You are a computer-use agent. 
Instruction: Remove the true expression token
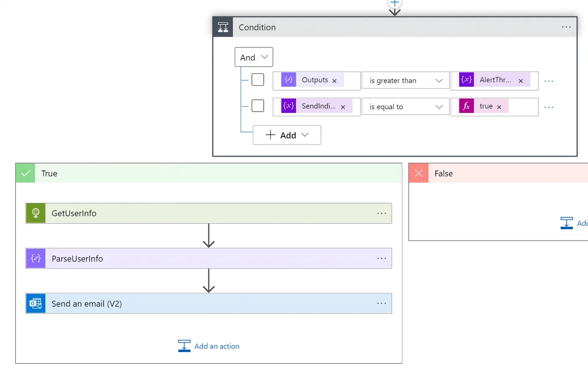coord(499,107)
